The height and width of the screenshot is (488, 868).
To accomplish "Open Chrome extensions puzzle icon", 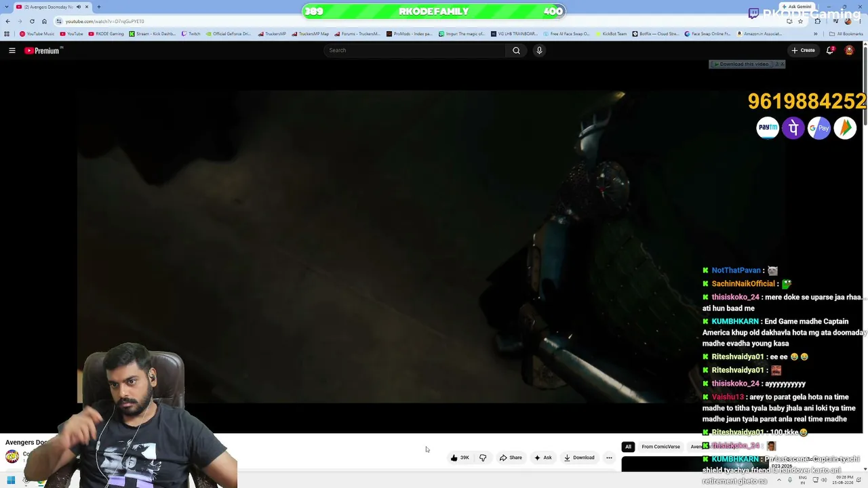I will [817, 21].
